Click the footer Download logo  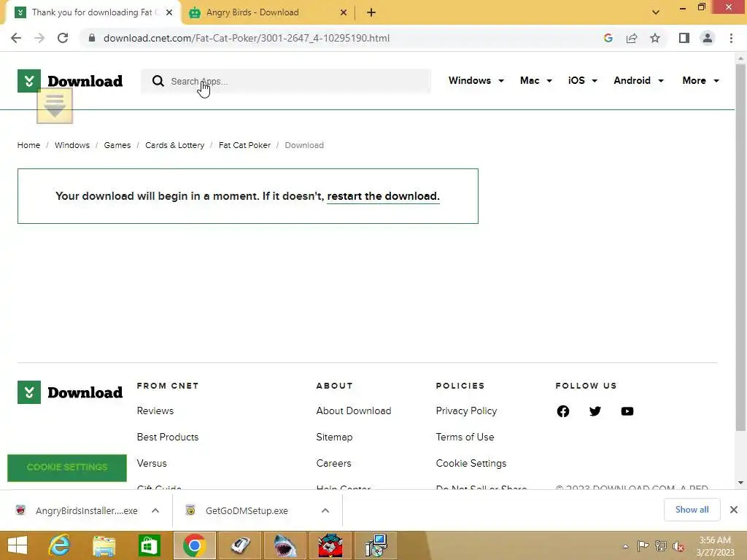point(70,392)
